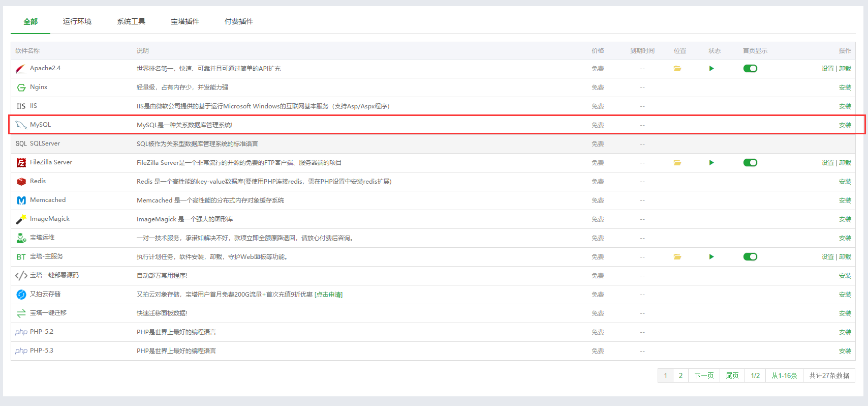The width and height of the screenshot is (868, 406).
Task: Click the code-bracket icon of 宝塔一键部署源码
Action: pos(21,276)
